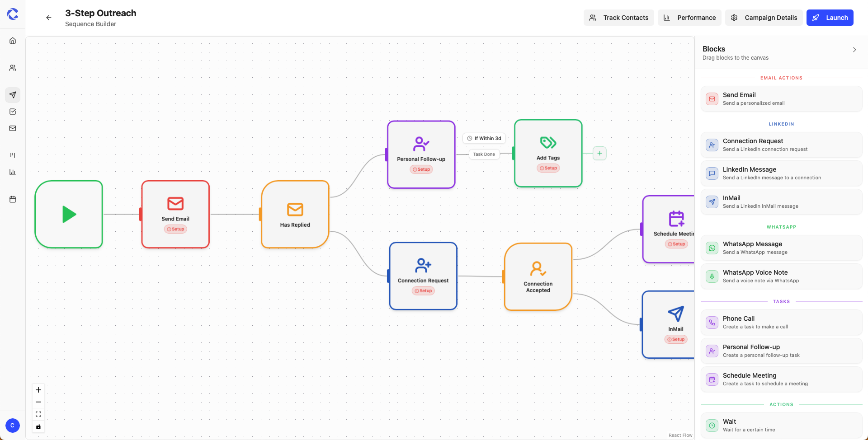Pick Phone Call block
Screen dimensions: 868x440
[x=781, y=322]
